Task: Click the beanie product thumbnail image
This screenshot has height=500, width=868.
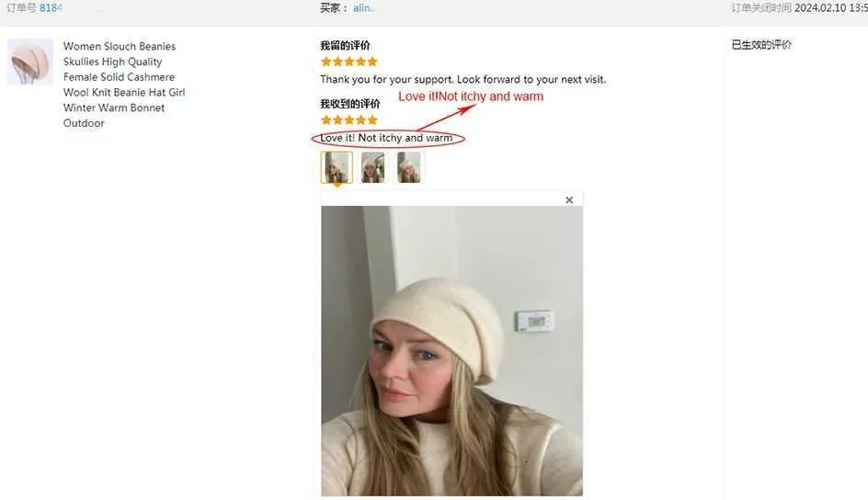Action: coord(30,62)
